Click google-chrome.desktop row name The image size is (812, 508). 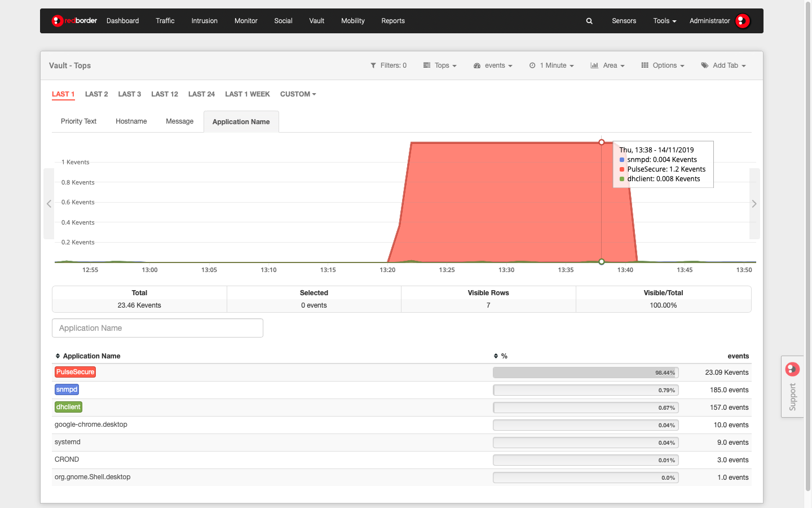click(91, 424)
